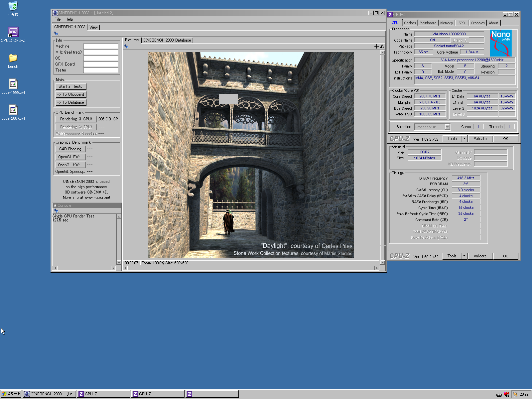Switch to CPU-Z Memory tab

point(447,23)
